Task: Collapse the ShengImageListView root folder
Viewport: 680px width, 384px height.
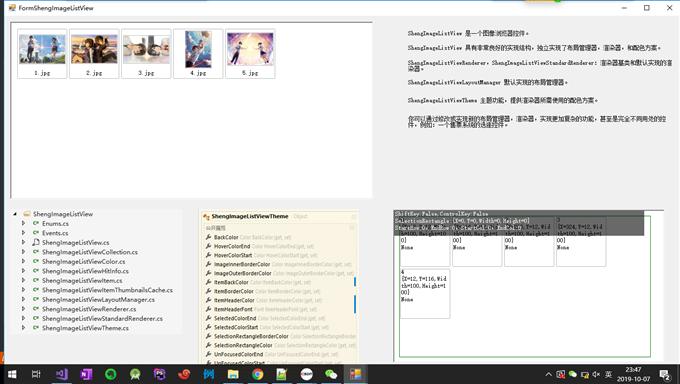Action: 15,214
